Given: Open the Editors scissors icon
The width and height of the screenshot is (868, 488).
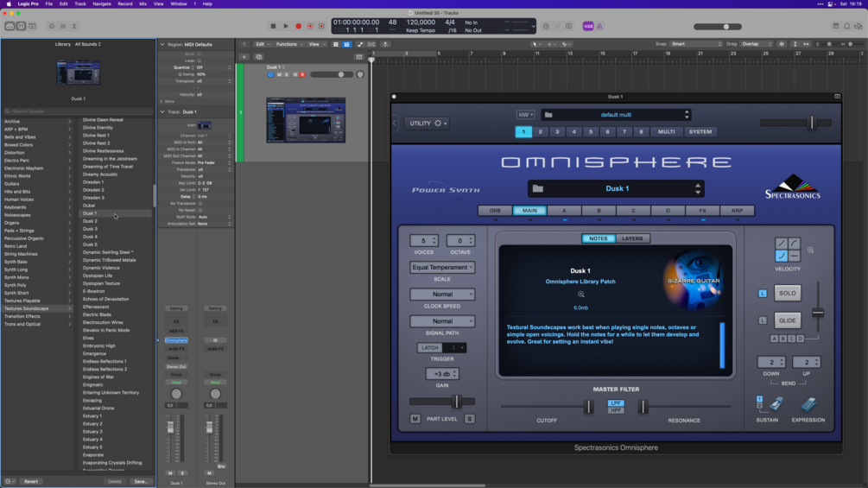Looking at the screenshot, I should point(74,26).
